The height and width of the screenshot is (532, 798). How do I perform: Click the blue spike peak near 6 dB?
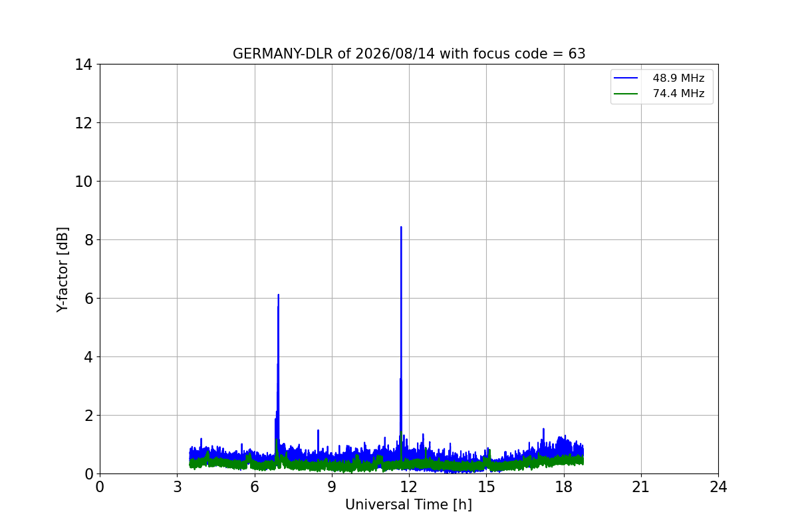pyautogui.click(x=278, y=295)
